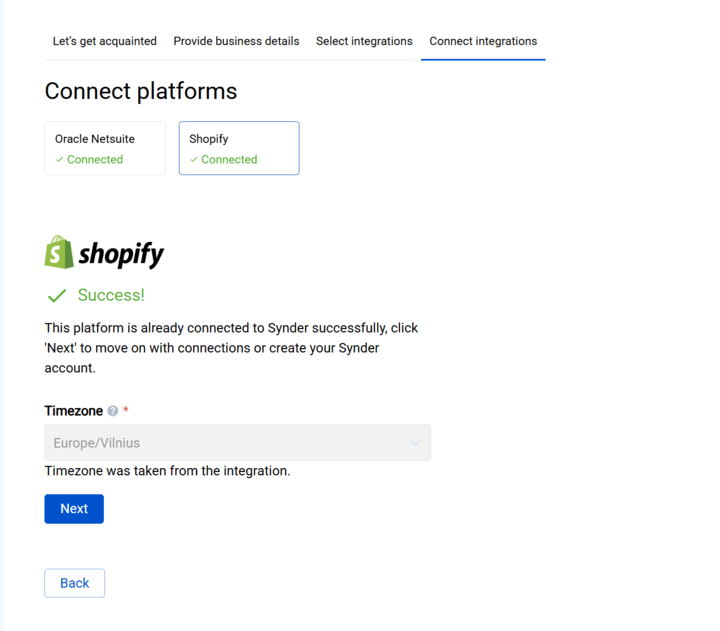This screenshot has height=631, width=720.
Task: Go to Select integrations tab
Action: coord(364,41)
